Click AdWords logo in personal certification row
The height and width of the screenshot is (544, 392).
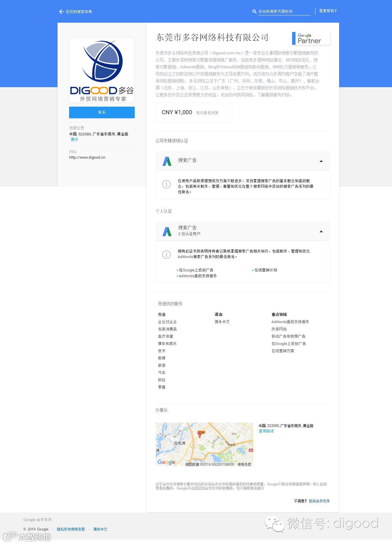(x=167, y=231)
